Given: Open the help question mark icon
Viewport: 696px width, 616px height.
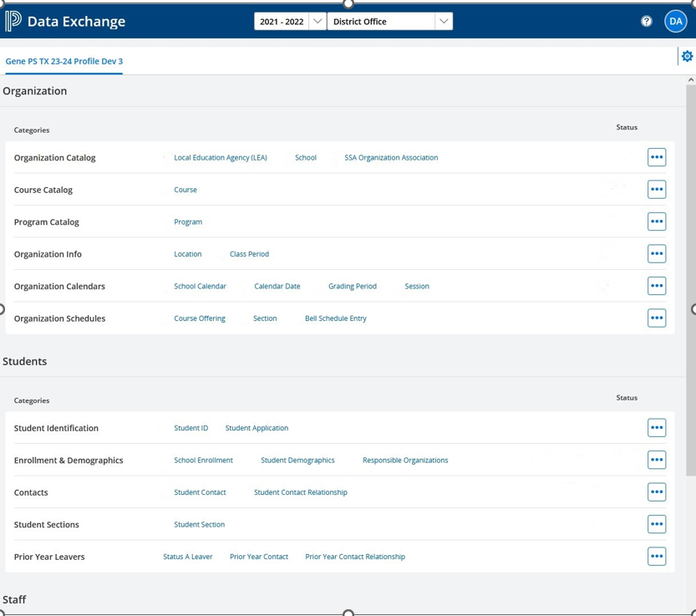Looking at the screenshot, I should 646,20.
